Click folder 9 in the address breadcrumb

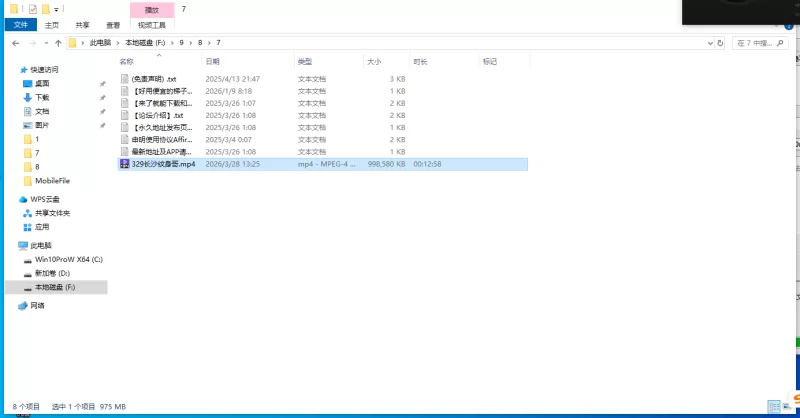(x=181, y=43)
